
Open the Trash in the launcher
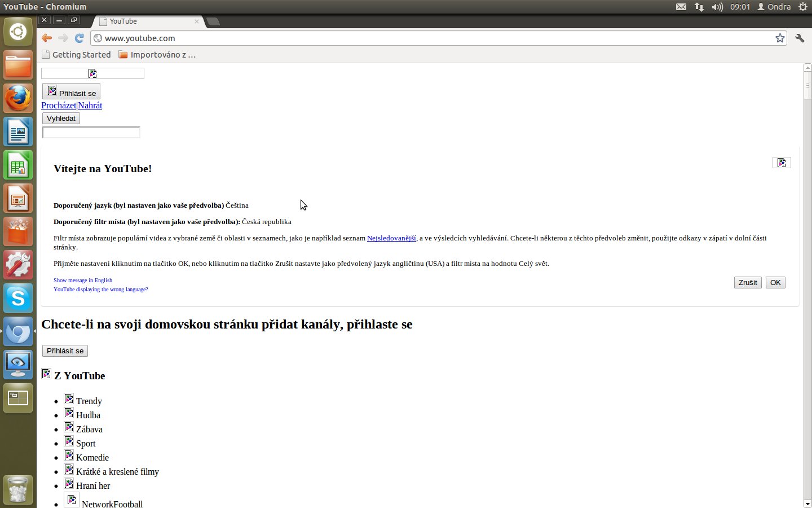pyautogui.click(x=18, y=489)
